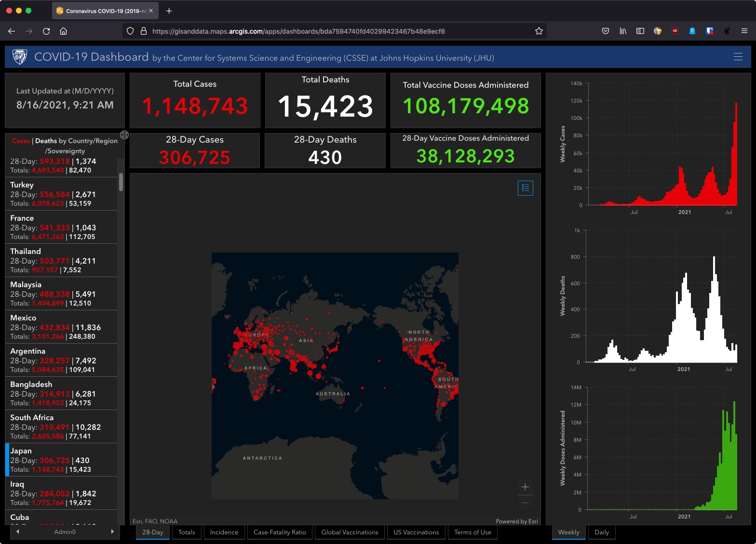The height and width of the screenshot is (544, 756).
Task: Click the 28-Day vaccine doses value 38,128,293
Action: coord(466,156)
